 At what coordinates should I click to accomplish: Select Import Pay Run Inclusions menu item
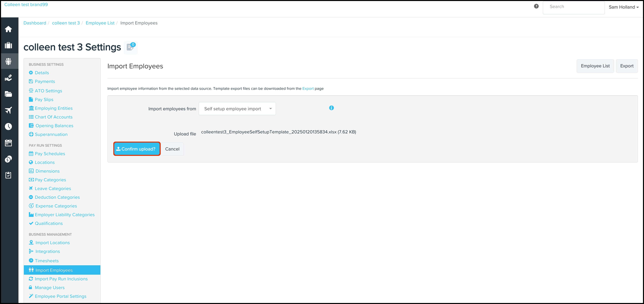pyautogui.click(x=61, y=279)
